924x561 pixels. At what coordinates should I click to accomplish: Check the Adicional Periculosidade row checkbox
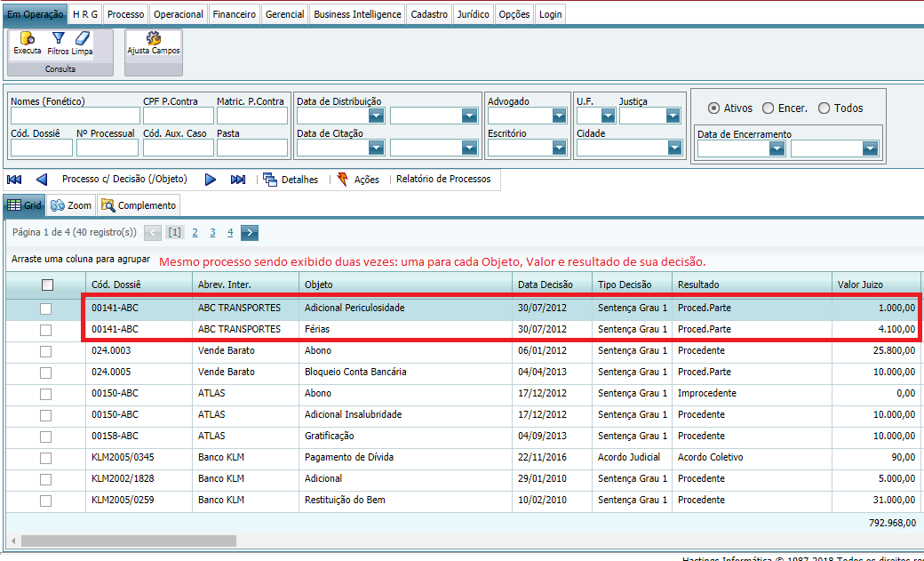click(45, 309)
